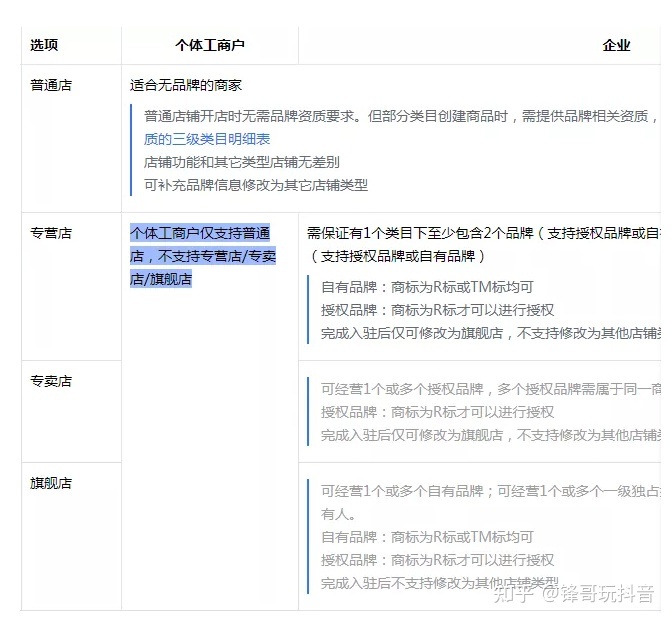
Task: Open the 三级类目明细表 blue link
Action: click(207, 139)
